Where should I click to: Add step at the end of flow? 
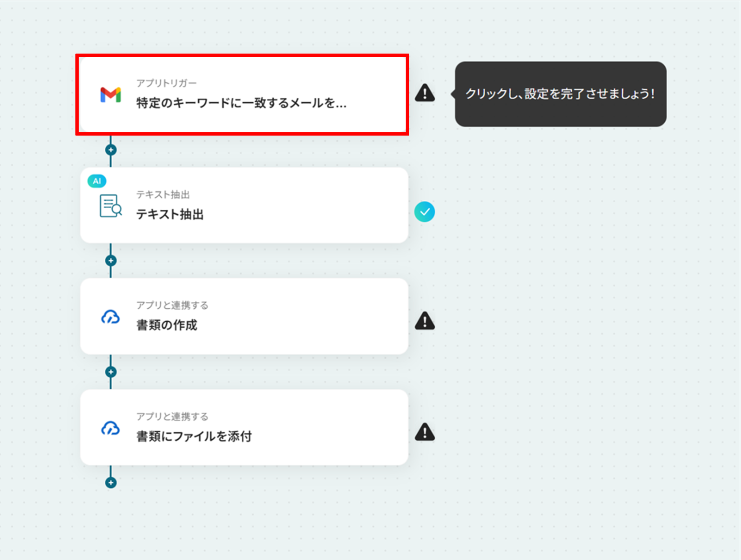click(x=111, y=483)
